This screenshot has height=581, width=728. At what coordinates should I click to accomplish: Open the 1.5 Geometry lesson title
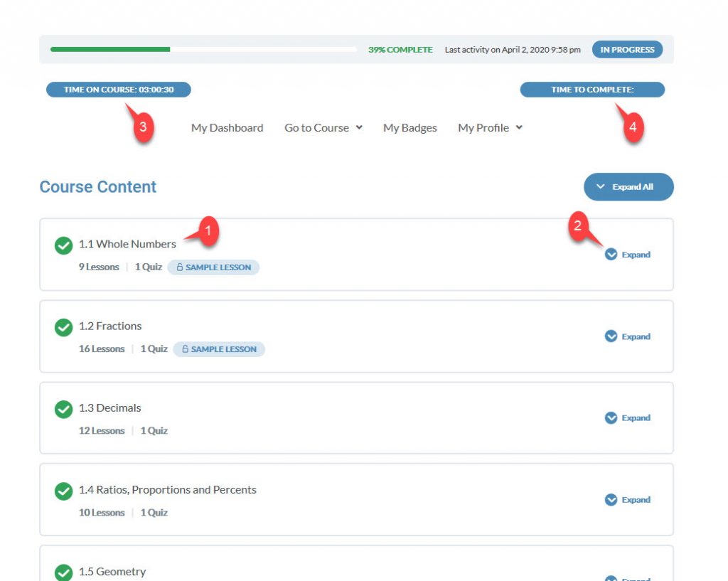pos(112,571)
